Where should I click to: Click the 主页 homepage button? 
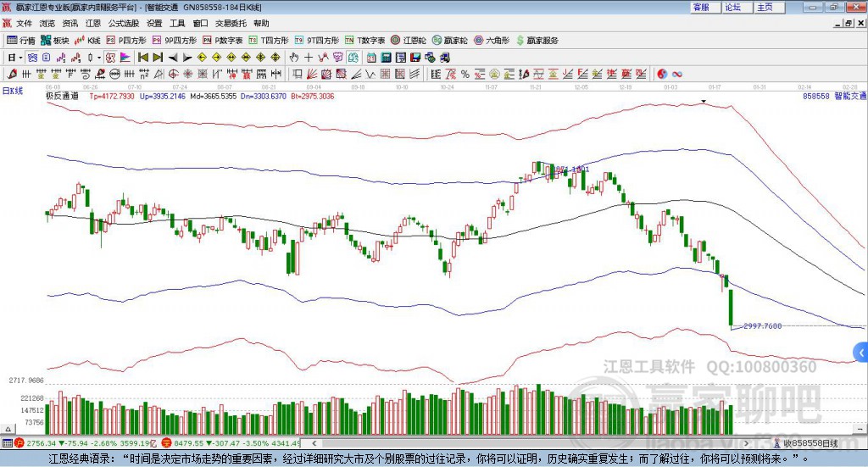(768, 7)
